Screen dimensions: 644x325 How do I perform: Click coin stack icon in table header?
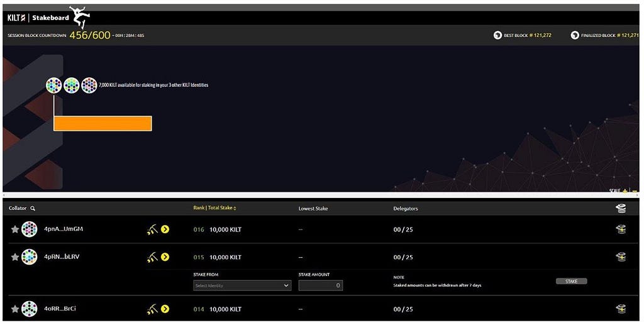click(621, 209)
